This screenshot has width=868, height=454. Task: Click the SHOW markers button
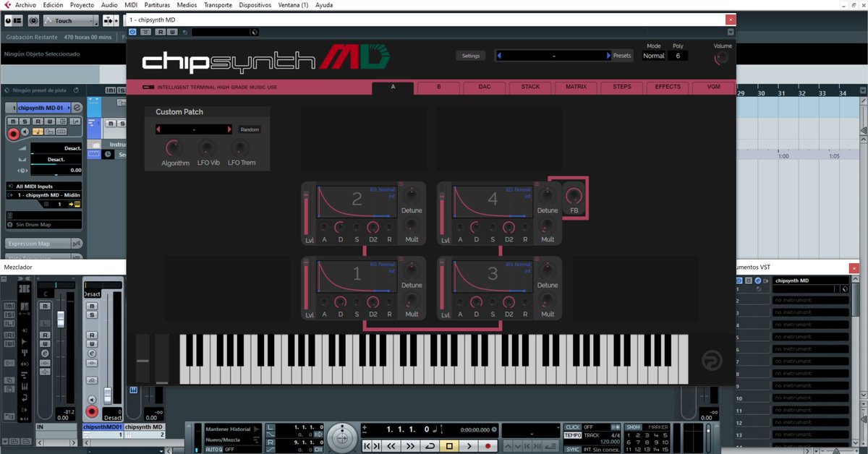pos(633,427)
